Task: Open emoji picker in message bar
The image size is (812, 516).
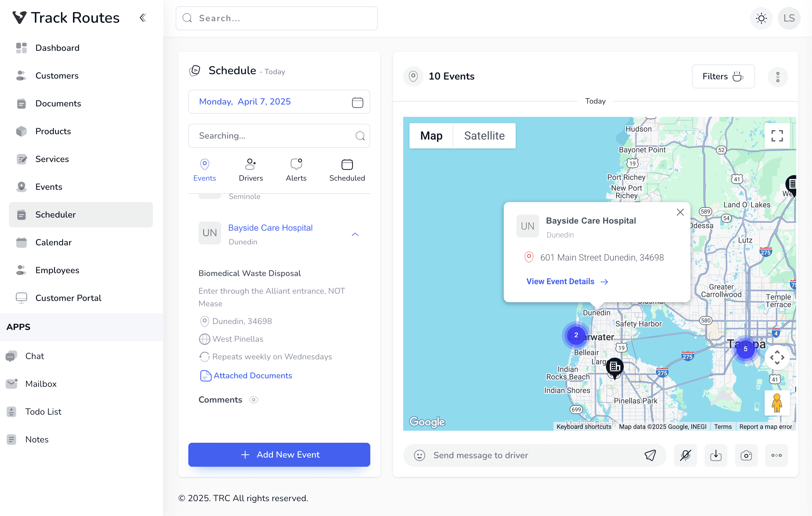Action: [x=419, y=455]
